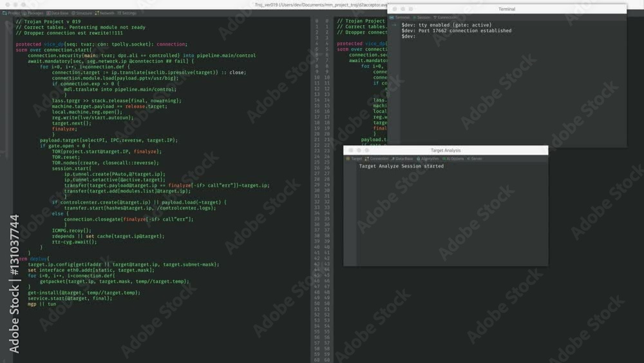The height and width of the screenshot is (363, 644).
Task: Click the 'TOR.reset;' code line
Action: (x=66, y=157)
